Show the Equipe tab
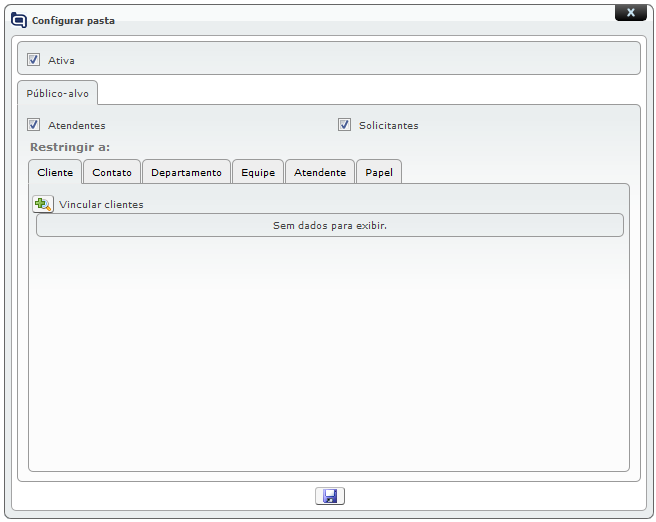 pyautogui.click(x=258, y=172)
